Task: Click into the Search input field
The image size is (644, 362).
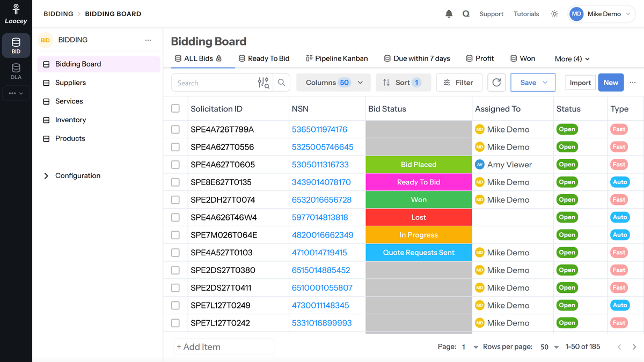Action: [x=215, y=83]
